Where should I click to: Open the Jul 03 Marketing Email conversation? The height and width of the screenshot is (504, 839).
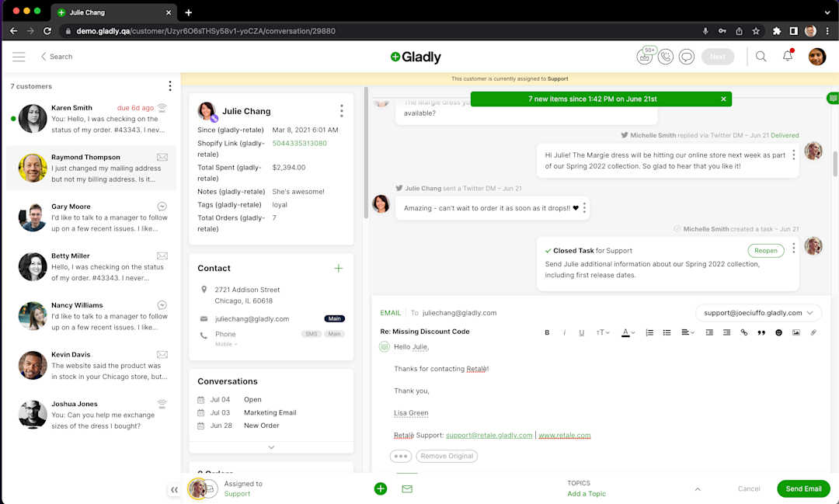[x=271, y=412]
